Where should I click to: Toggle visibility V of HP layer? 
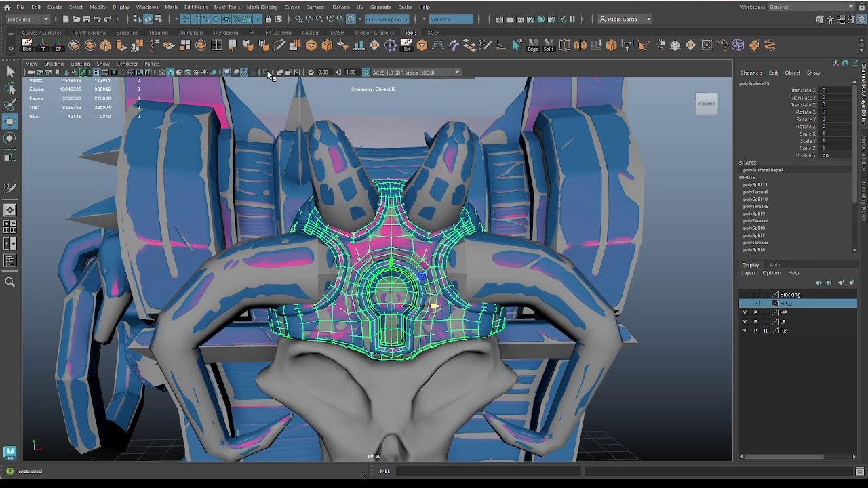[745, 312]
